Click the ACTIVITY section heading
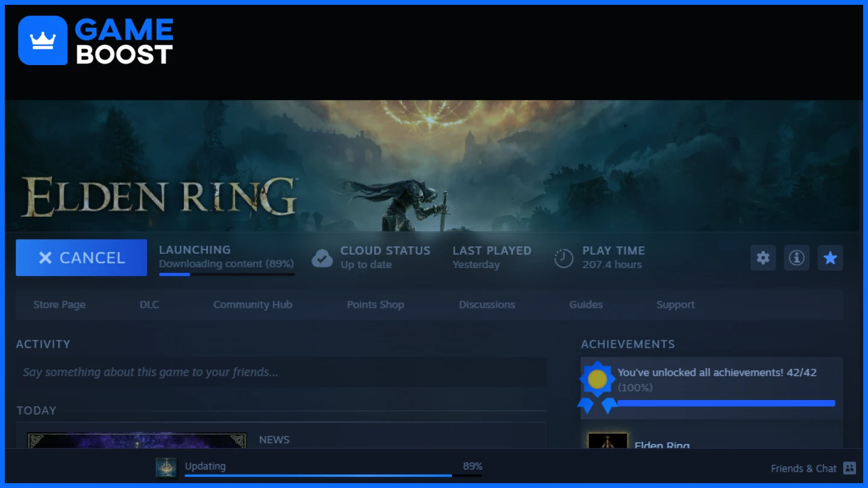This screenshot has width=868, height=488. click(x=43, y=344)
